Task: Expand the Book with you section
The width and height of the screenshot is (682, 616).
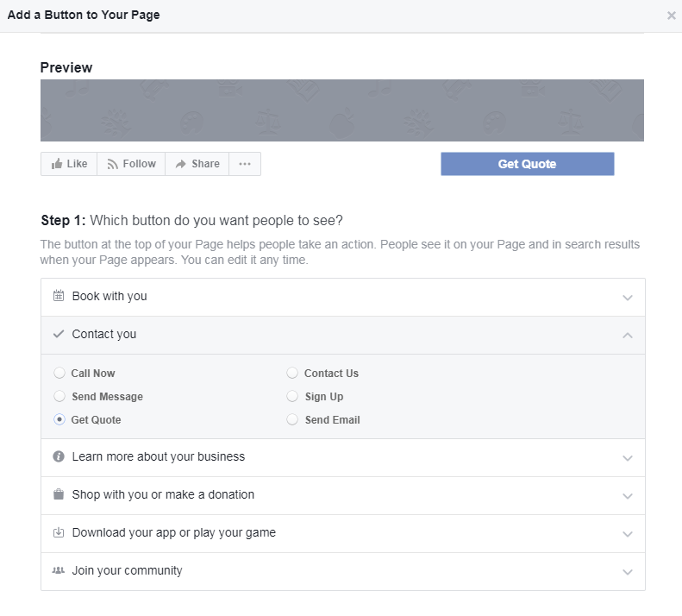Action: (627, 298)
